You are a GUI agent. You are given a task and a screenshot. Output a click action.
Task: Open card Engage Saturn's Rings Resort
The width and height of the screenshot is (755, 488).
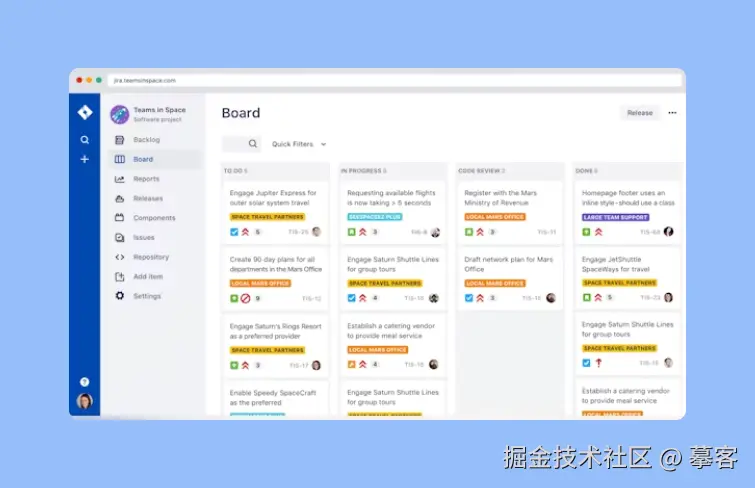coord(275,345)
